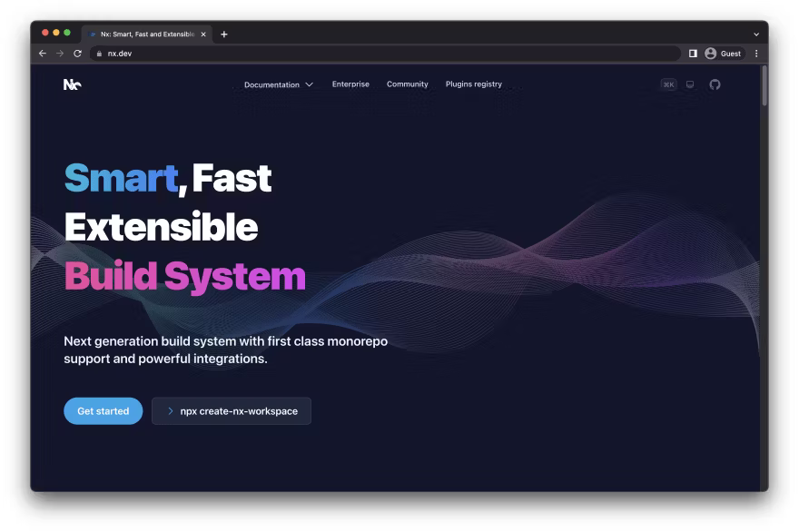
Task: Close the Nx tab
Action: (203, 34)
